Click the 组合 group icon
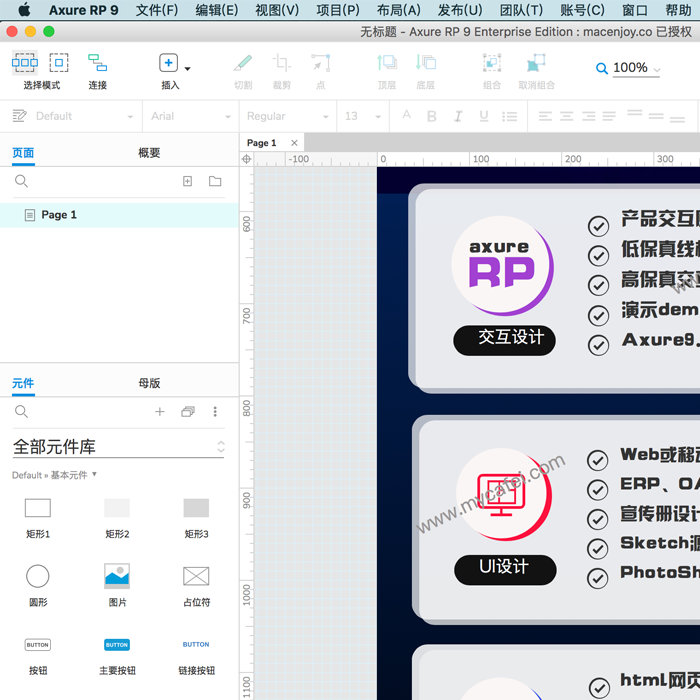700x700 pixels. (492, 62)
